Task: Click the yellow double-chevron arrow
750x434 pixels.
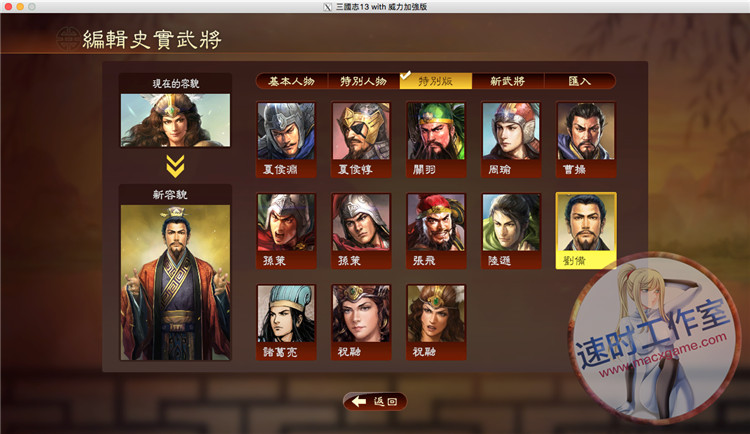Action: [x=175, y=166]
